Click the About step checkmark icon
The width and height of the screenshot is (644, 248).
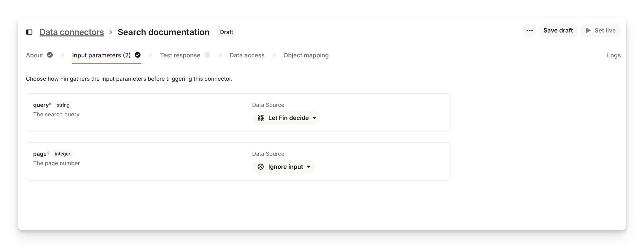[50, 55]
